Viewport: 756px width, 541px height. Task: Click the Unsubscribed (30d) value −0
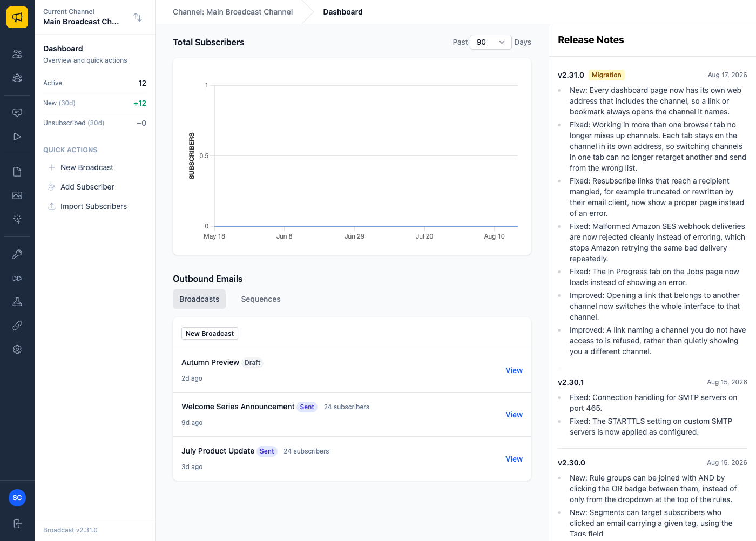pyautogui.click(x=141, y=123)
